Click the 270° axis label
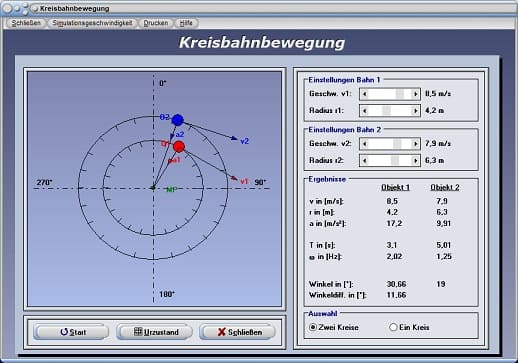The width and height of the screenshot is (518, 363). tap(44, 182)
